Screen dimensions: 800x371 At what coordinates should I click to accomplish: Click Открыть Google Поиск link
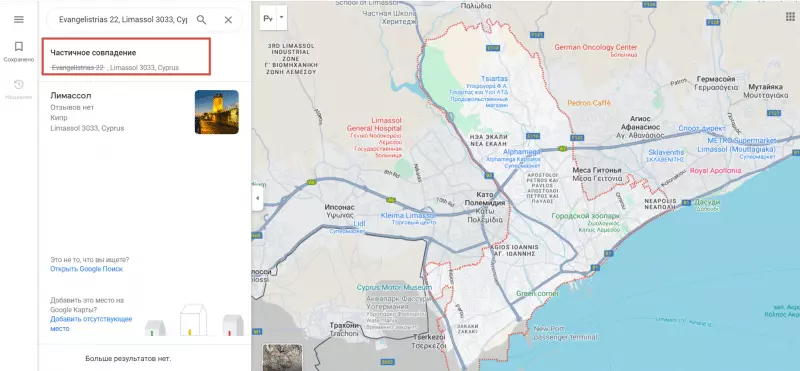pos(86,269)
